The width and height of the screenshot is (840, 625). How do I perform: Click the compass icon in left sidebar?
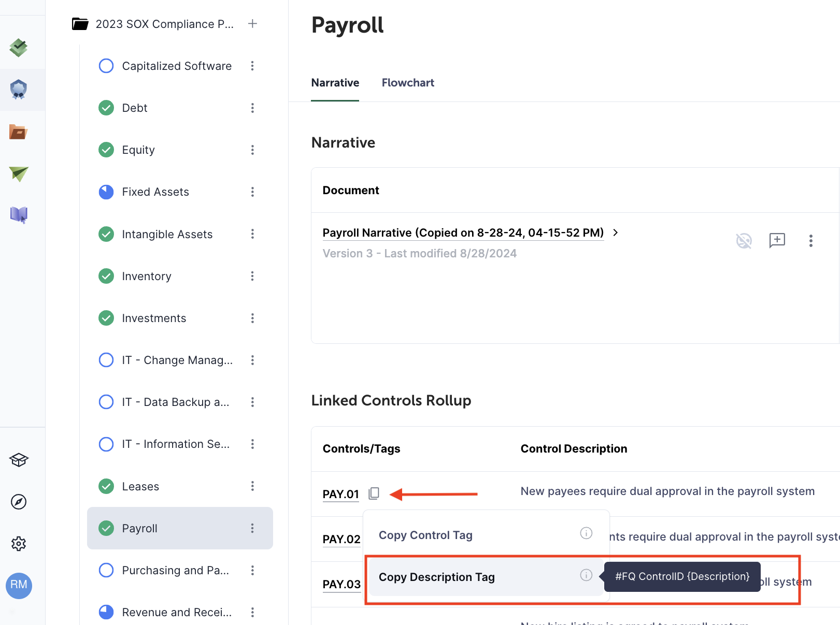[19, 502]
